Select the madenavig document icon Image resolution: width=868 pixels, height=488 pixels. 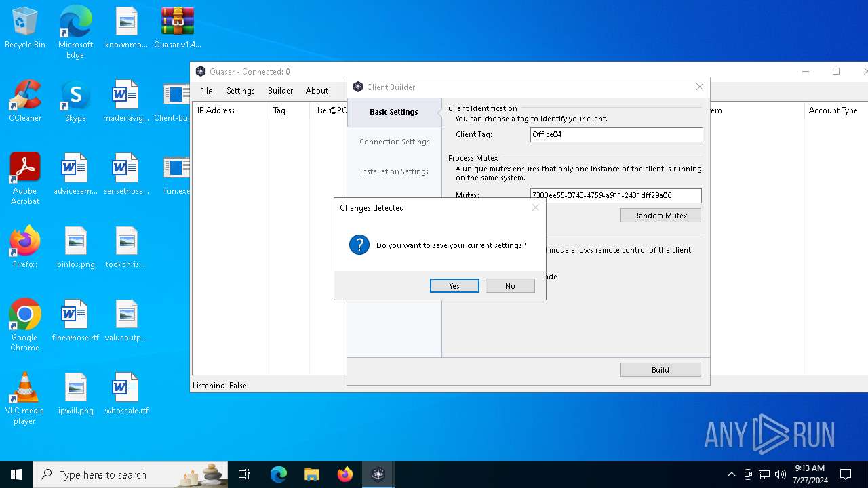click(x=126, y=102)
